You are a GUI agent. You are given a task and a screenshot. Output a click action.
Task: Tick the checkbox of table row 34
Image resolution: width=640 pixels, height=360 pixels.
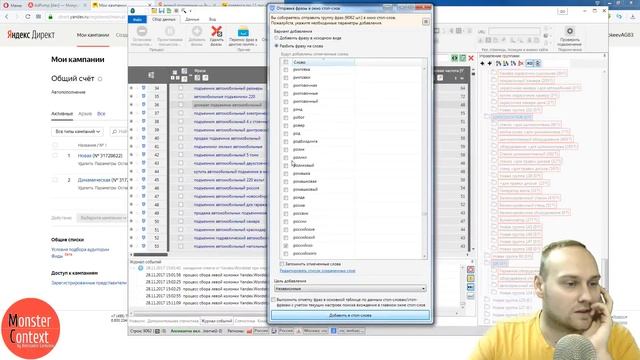click(180, 88)
